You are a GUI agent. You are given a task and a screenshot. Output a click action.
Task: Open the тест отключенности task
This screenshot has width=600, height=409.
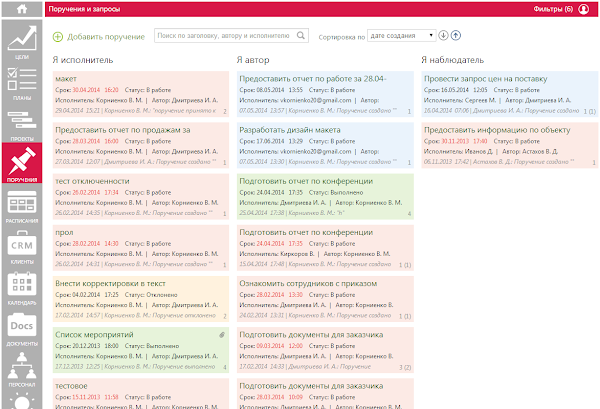[92, 181]
